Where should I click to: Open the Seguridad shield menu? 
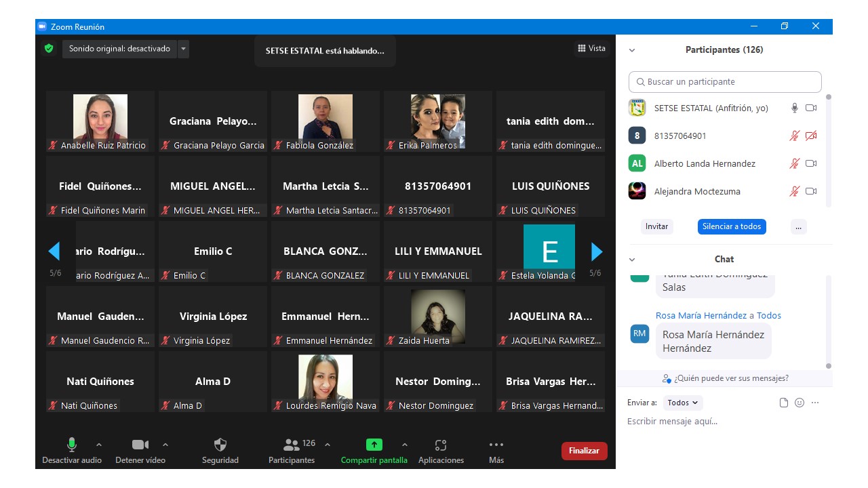[x=220, y=451]
